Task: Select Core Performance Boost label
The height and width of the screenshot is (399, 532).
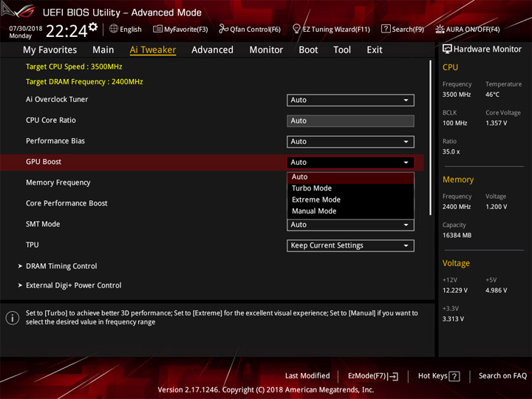Action: point(66,203)
